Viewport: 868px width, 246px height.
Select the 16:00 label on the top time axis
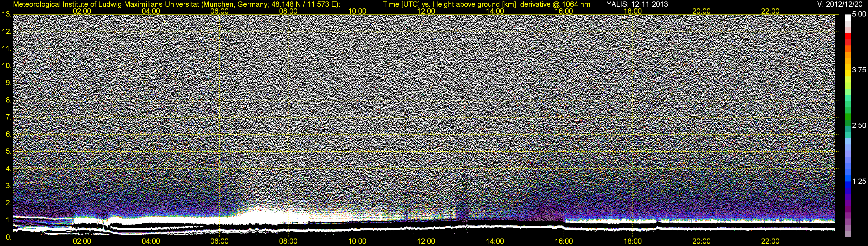click(564, 11)
